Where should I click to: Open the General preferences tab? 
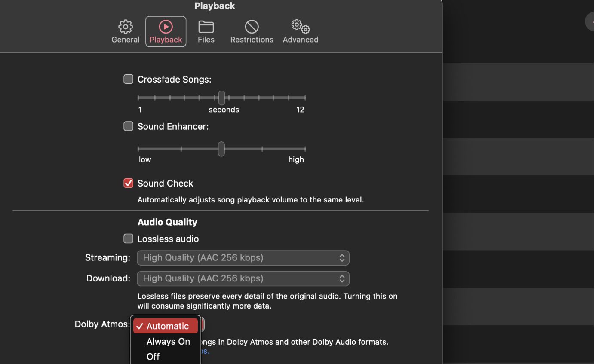pos(125,32)
